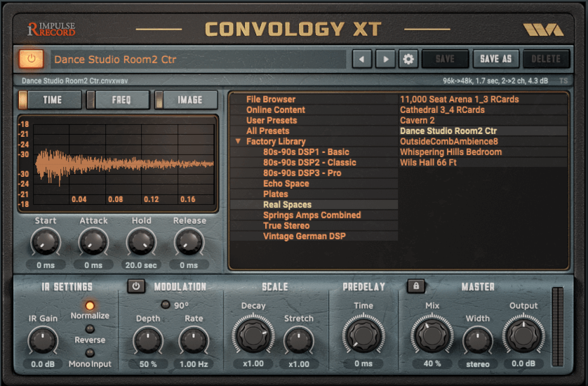The height and width of the screenshot is (386, 588).
Task: Click the orange plugin power button
Action: 31,60
